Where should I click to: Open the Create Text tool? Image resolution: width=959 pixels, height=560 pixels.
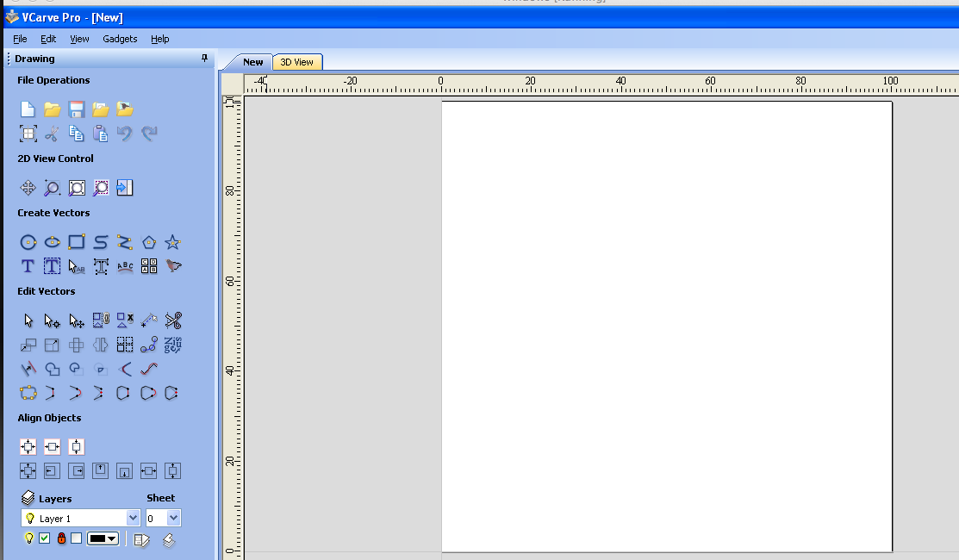point(27,266)
